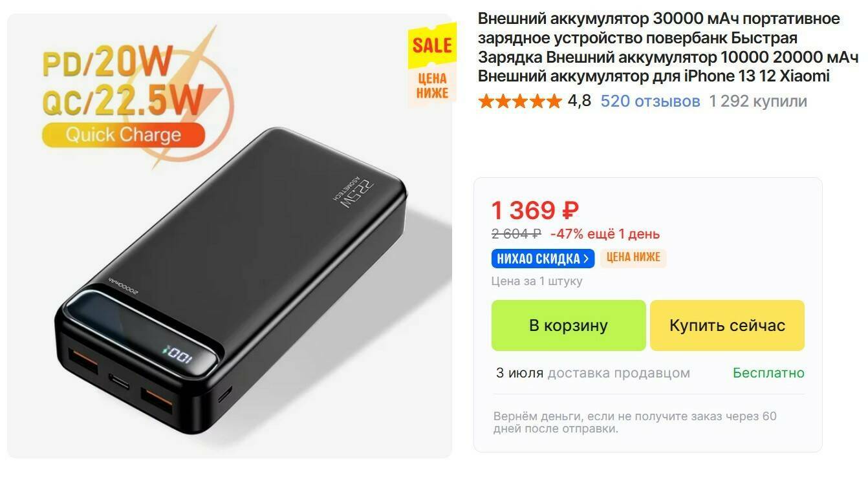The width and height of the screenshot is (868, 479).
Task: Add item with В корзину button
Action: pos(569,325)
